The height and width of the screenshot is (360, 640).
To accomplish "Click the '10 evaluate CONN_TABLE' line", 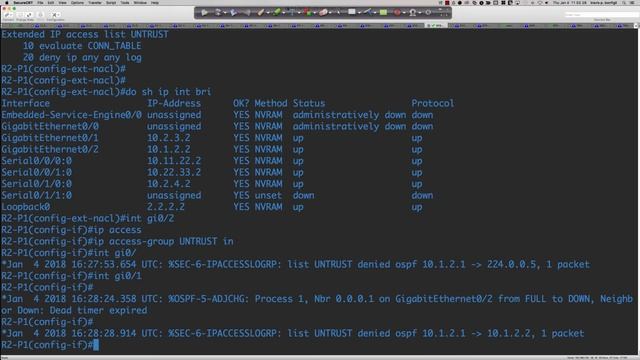I will (x=82, y=46).
